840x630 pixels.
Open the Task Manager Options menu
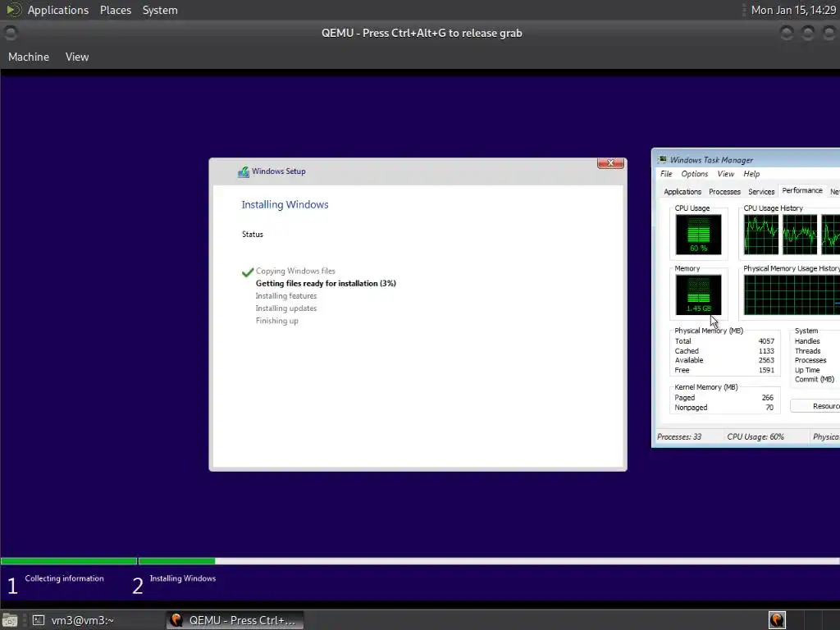tap(694, 174)
